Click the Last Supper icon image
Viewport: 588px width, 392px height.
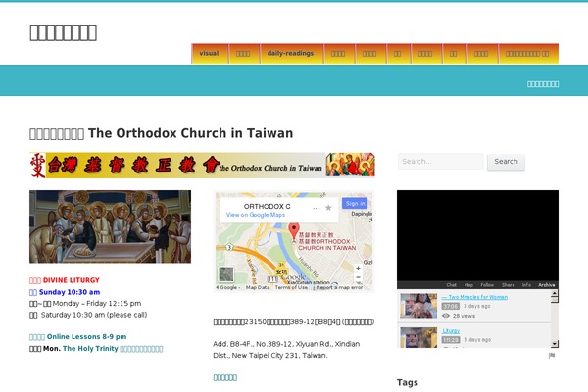point(110,226)
